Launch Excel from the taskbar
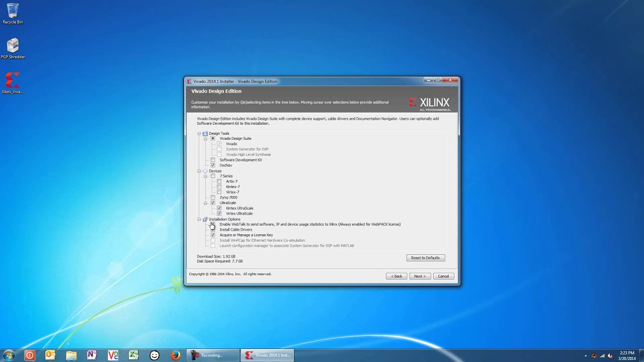The image size is (644, 362). tap(133, 355)
